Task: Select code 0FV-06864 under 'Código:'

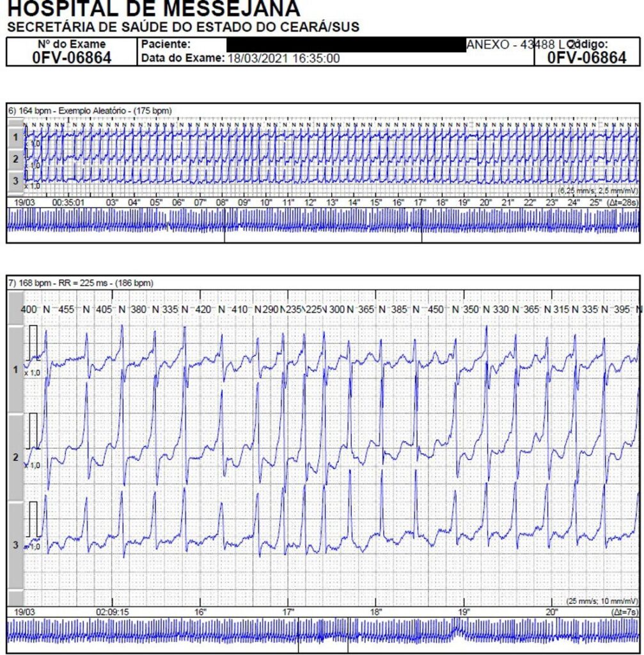Action: 586,58
